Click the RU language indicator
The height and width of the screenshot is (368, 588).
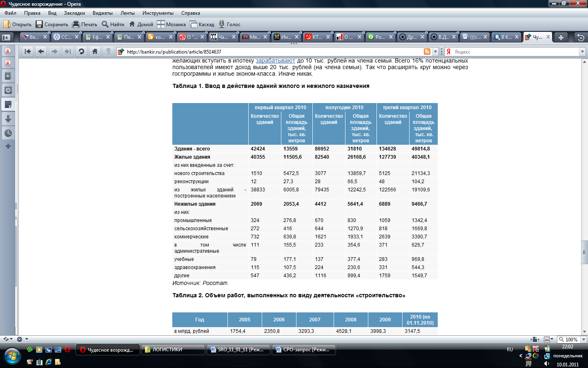510,350
